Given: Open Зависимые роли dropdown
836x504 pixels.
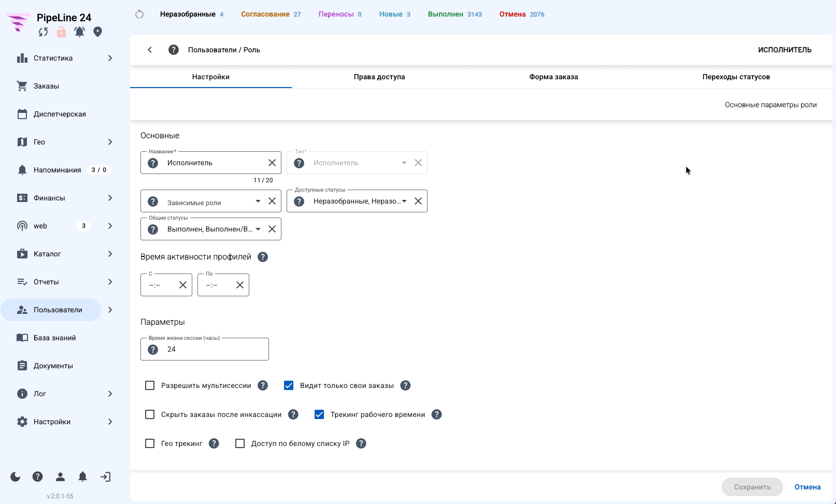Looking at the screenshot, I should tap(211, 201).
